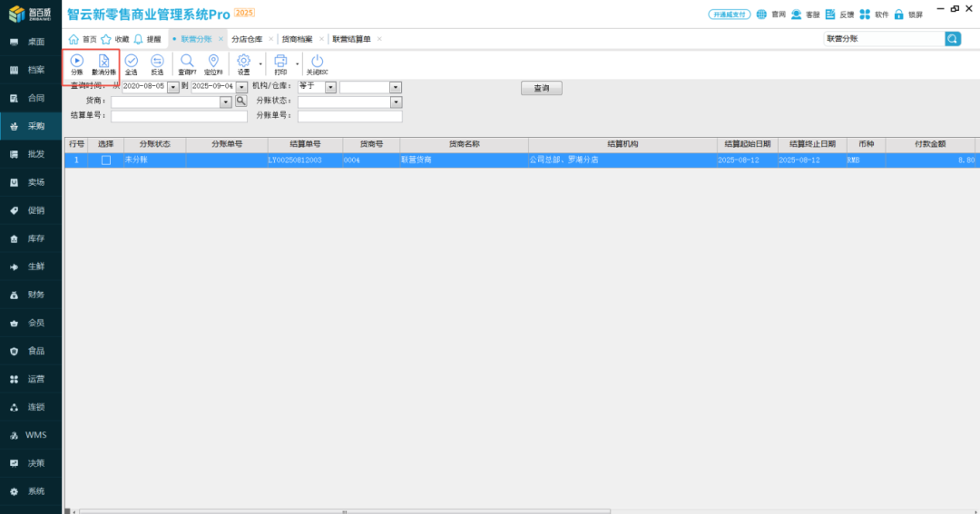Open the end date 2025-09-04 dropdown

pyautogui.click(x=242, y=87)
